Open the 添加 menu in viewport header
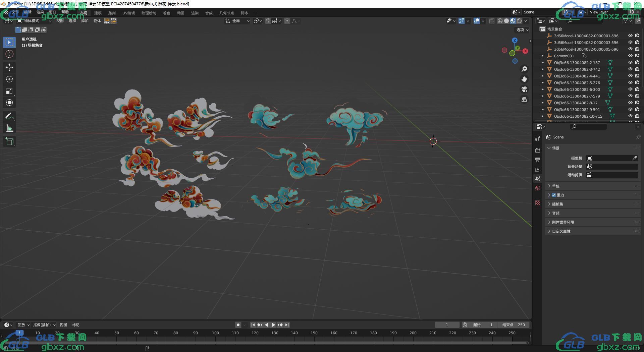 pyautogui.click(x=85, y=21)
